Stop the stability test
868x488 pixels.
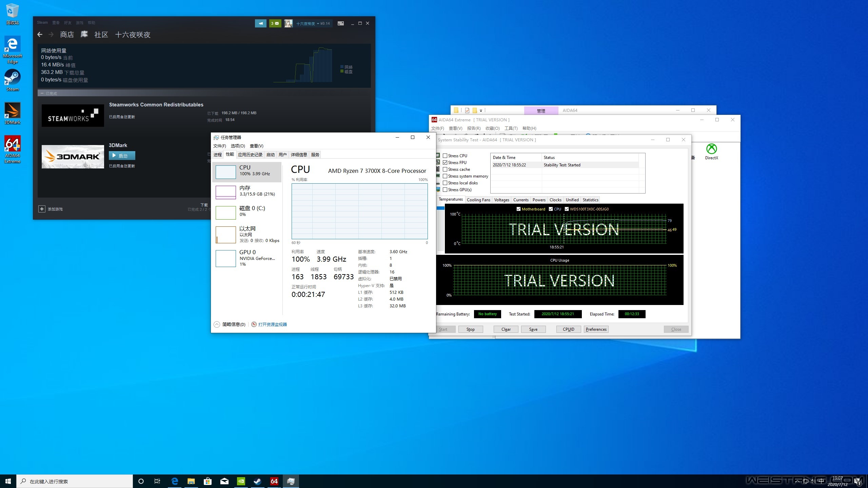tap(470, 329)
